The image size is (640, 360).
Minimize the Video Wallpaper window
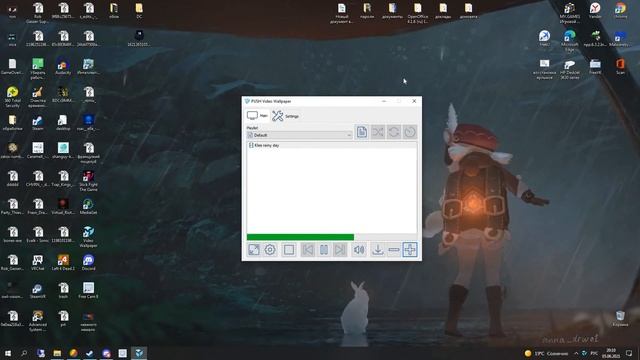tap(384, 101)
